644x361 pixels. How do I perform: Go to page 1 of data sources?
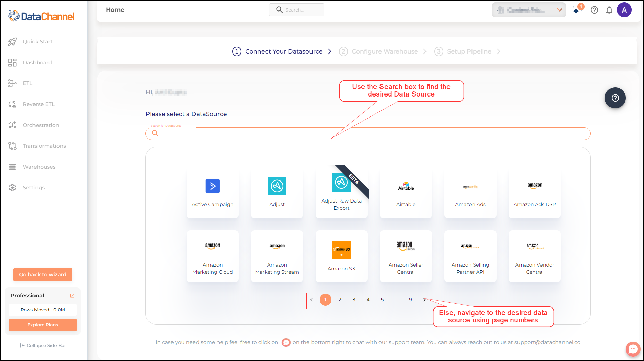click(325, 300)
